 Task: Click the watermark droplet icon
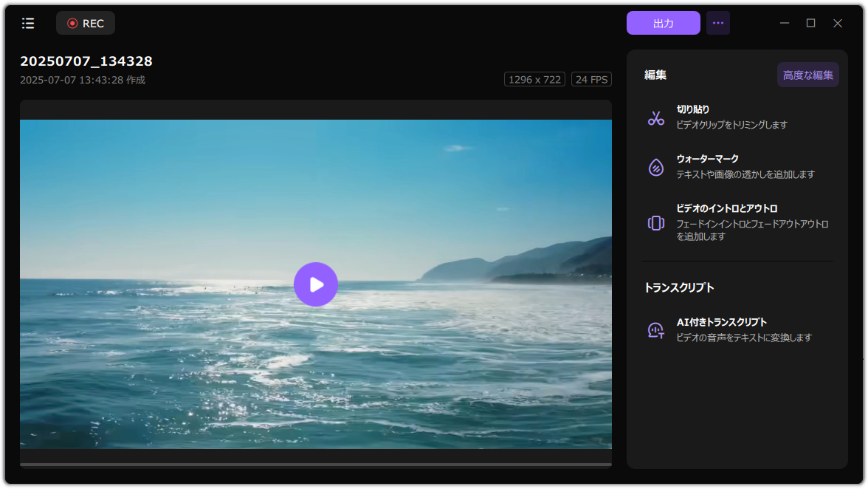click(x=655, y=167)
